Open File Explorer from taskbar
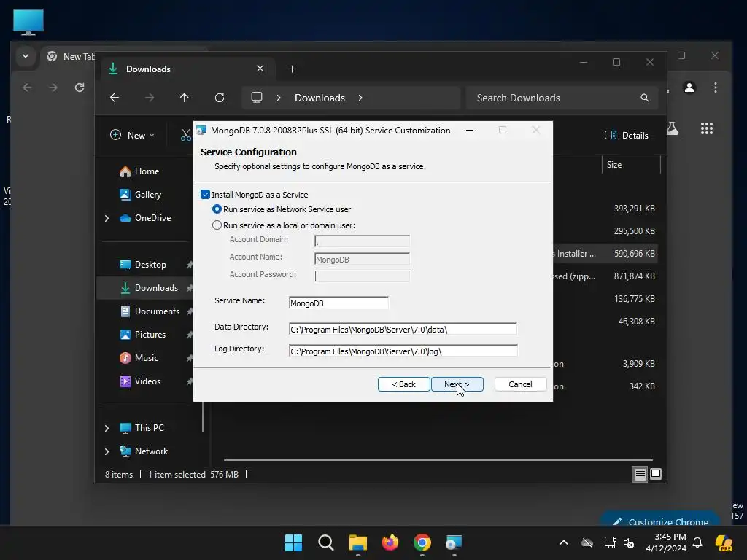Image resolution: width=747 pixels, height=560 pixels. [x=357, y=542]
